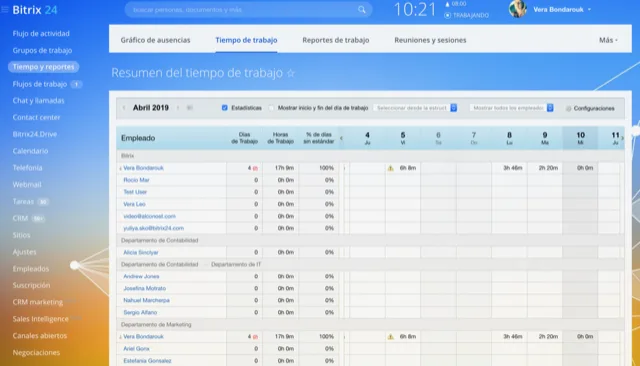Open Sitios in sidebar
Screen dimensions: 640x366
point(21,235)
